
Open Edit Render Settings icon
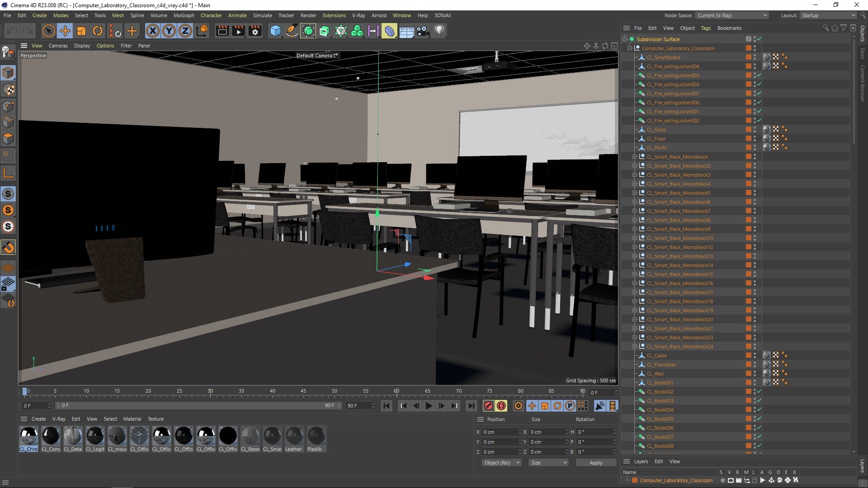[x=255, y=31]
